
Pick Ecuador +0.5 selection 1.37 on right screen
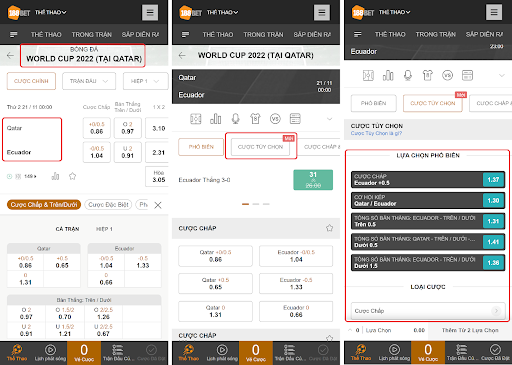(x=428, y=179)
